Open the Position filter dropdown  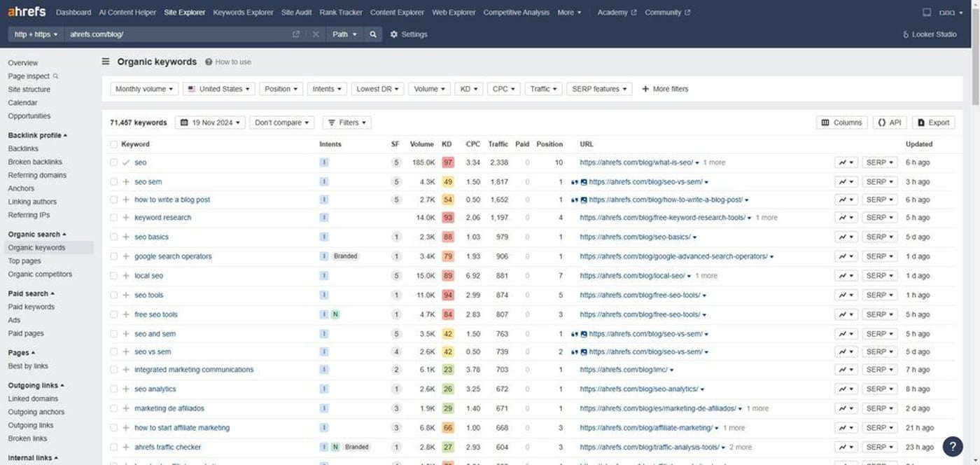coord(281,89)
